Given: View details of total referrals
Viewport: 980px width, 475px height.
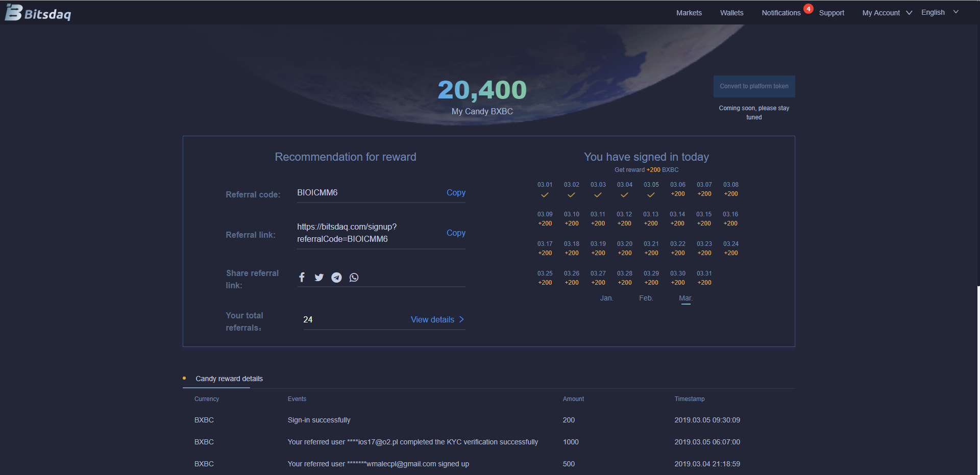Looking at the screenshot, I should (437, 319).
